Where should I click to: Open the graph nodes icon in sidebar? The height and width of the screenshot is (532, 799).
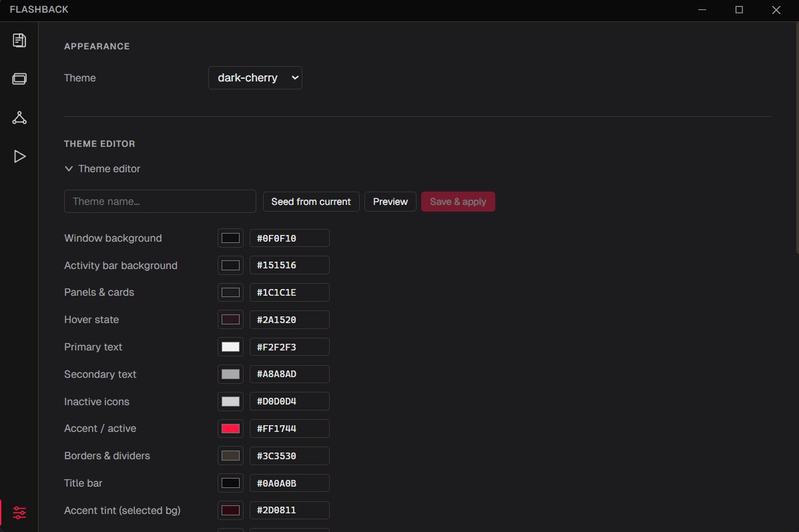click(19, 117)
